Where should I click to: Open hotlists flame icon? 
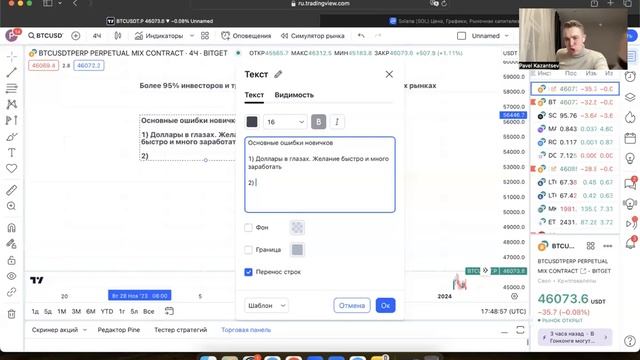click(x=630, y=118)
